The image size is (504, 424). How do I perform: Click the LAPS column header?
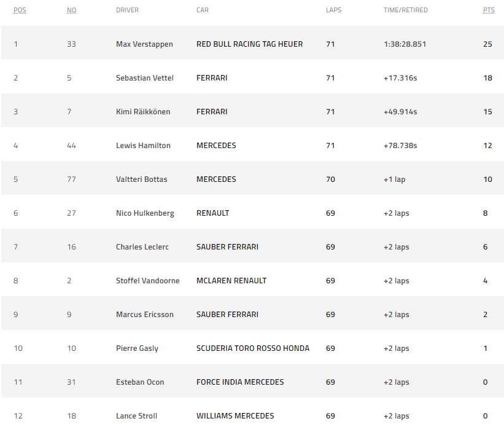click(x=334, y=10)
